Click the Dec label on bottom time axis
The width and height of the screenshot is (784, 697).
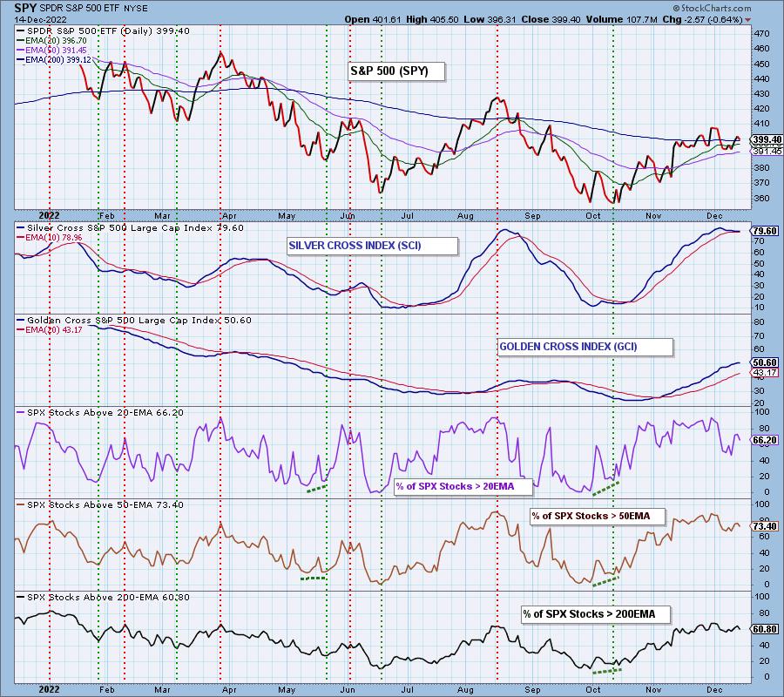(715, 689)
